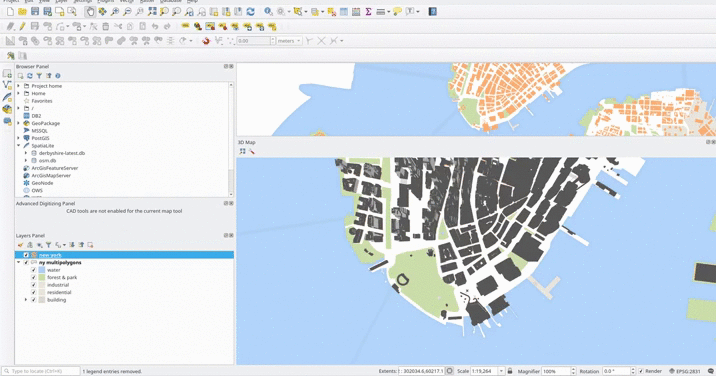The height and width of the screenshot is (376, 716).
Task: Collapse the ny multipolygons layer group
Action: tap(19, 263)
